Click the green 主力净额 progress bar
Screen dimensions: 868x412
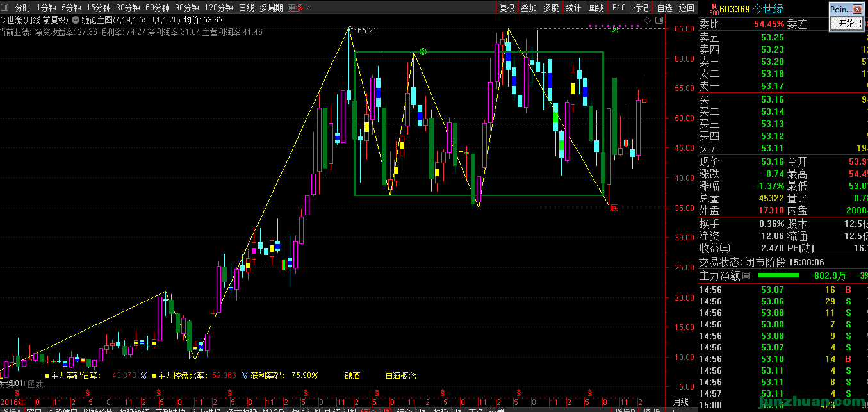(x=778, y=276)
